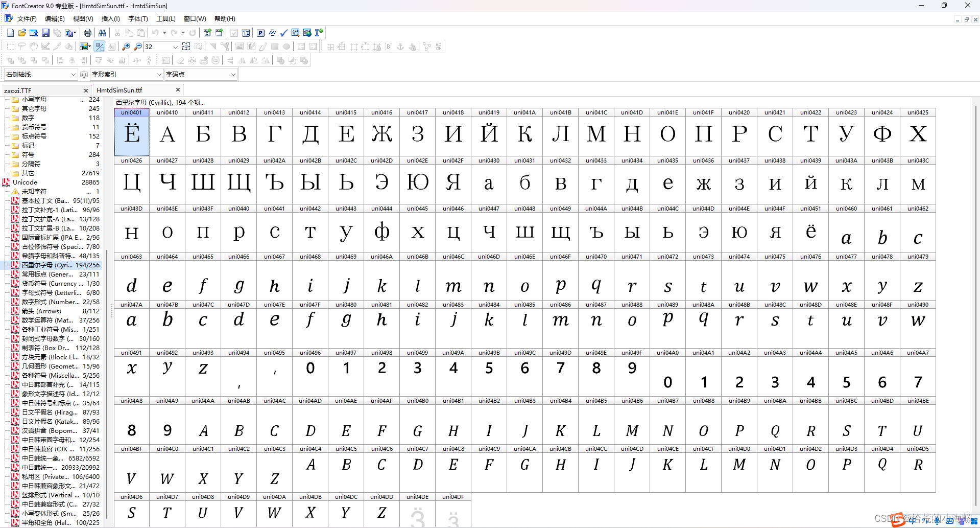
Task: Toggle the percent-style view mode button
Action: tap(100, 47)
